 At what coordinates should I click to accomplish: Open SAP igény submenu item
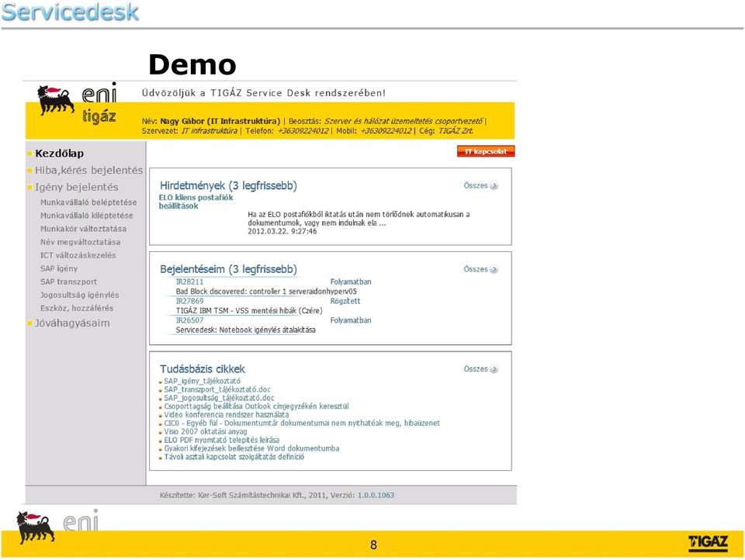tap(59, 269)
